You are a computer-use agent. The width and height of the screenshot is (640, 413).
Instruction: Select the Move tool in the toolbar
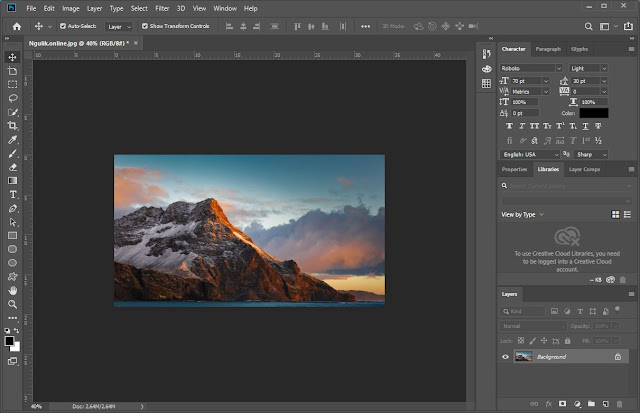13,57
